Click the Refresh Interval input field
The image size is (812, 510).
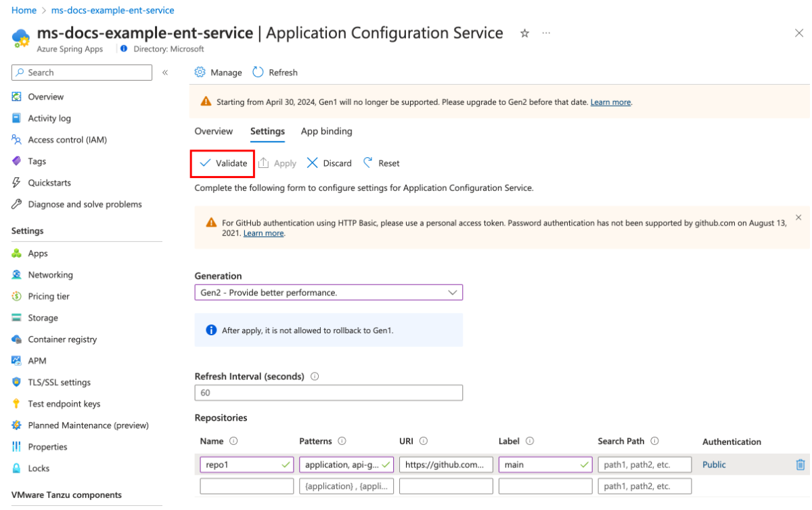pos(328,393)
